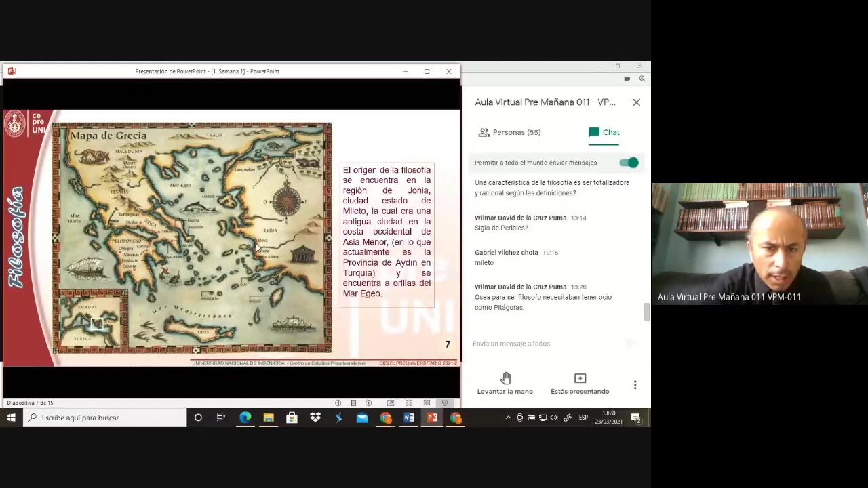Image resolution: width=868 pixels, height=488 pixels.
Task: Open the three-dot more options menu
Action: click(x=635, y=385)
